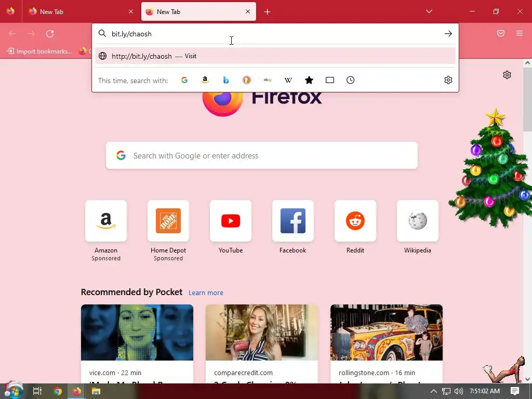Click the Recommended by Pocket heading
The height and width of the screenshot is (399, 532).
pyautogui.click(x=131, y=292)
